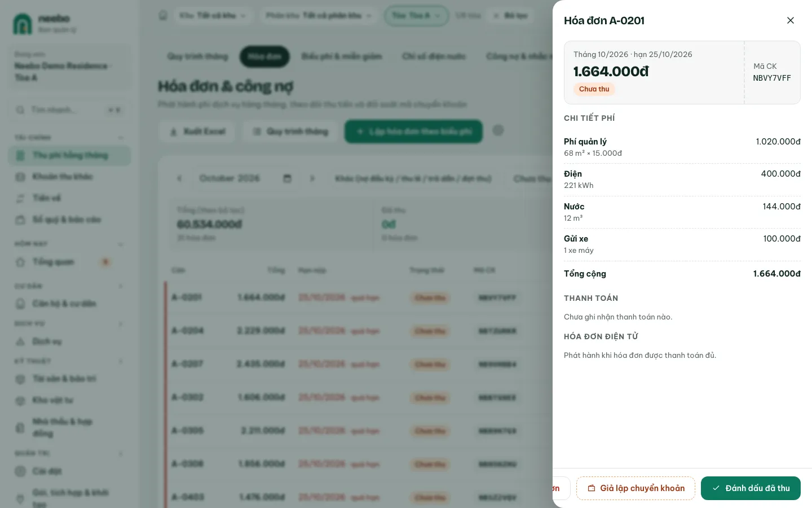Viewport: 812px width, 508px height.
Task: Select the 1.664.000đ total in the Tổng cộng row
Action: pyautogui.click(x=776, y=274)
